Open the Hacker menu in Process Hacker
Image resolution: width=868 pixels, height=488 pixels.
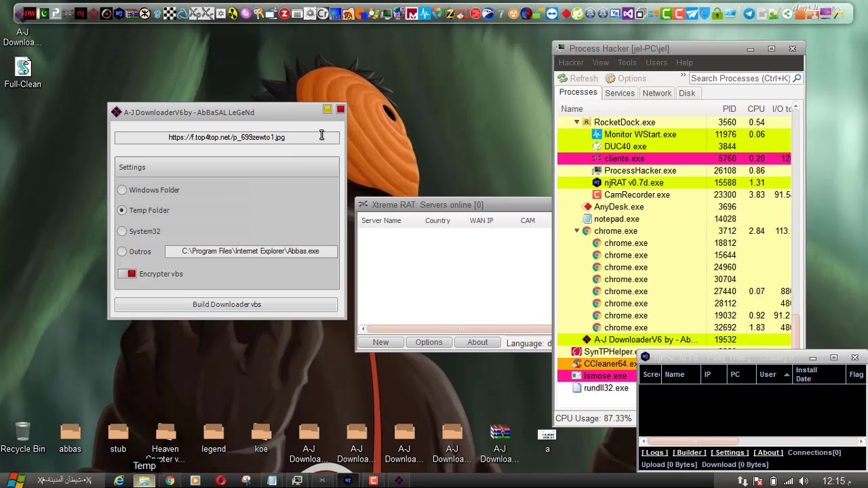pos(571,62)
